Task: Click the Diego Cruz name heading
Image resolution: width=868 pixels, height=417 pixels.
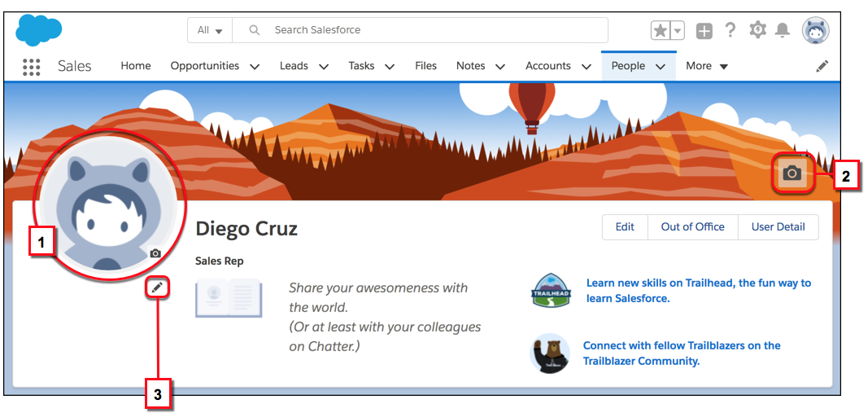Action: (x=246, y=229)
